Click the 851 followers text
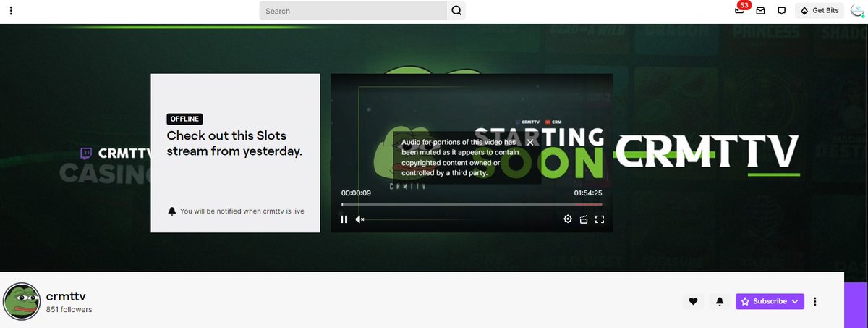The height and width of the screenshot is (328, 868). point(69,310)
